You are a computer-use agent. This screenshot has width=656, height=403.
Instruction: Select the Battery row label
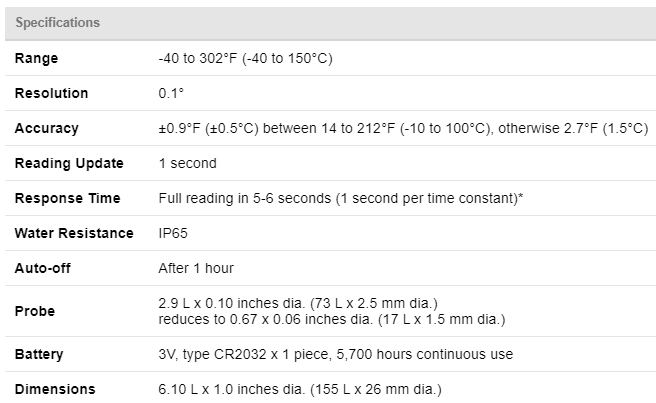coord(39,354)
